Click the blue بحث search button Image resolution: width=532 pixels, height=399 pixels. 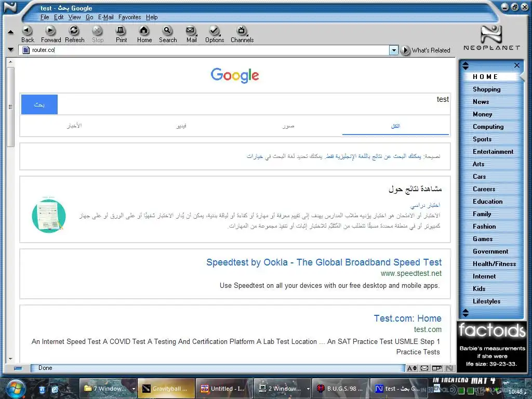pos(39,104)
